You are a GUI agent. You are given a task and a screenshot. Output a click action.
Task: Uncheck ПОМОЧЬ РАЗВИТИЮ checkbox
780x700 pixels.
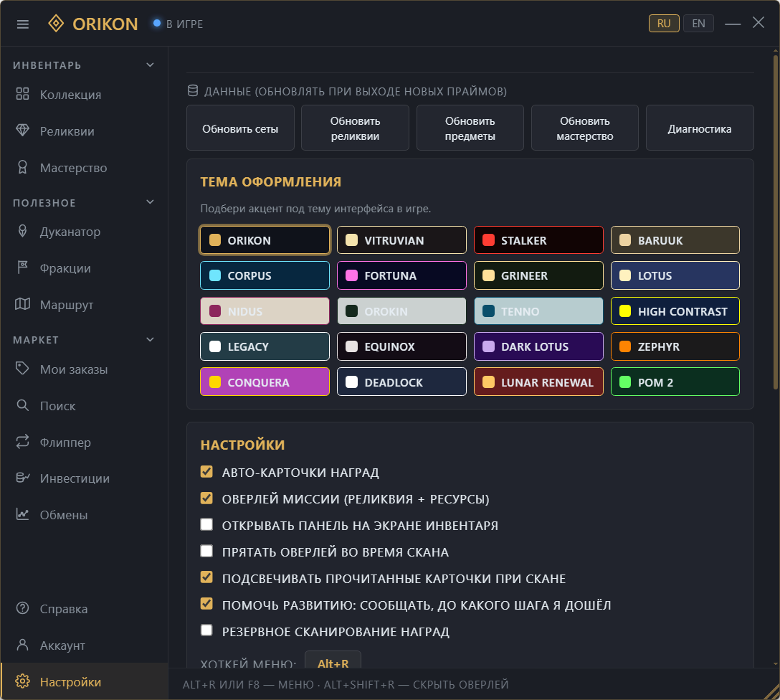click(206, 604)
